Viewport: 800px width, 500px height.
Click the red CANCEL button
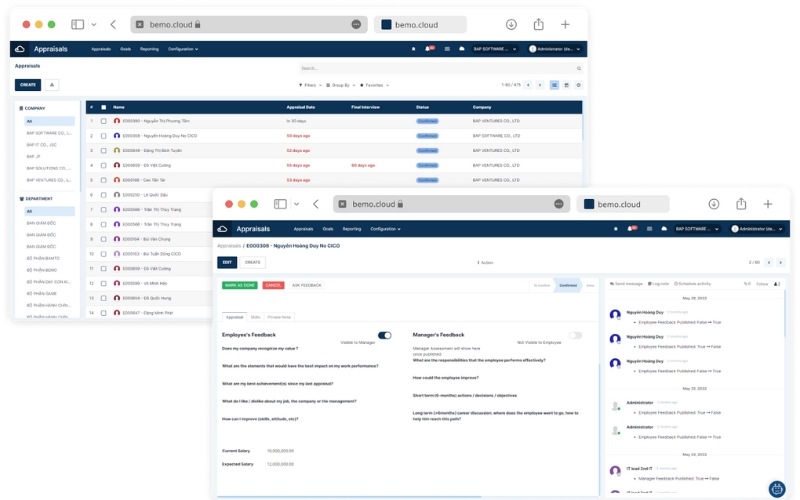click(x=273, y=285)
